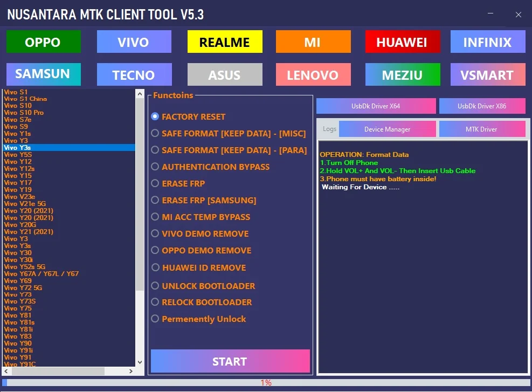The height and width of the screenshot is (392, 532).
Task: Select Vivo Y12s in device list
Action: [x=69, y=169]
